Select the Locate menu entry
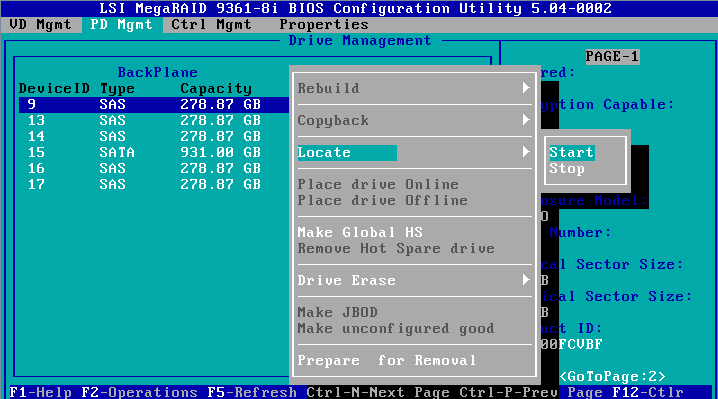Image resolution: width=718 pixels, height=399 pixels. pyautogui.click(x=347, y=153)
